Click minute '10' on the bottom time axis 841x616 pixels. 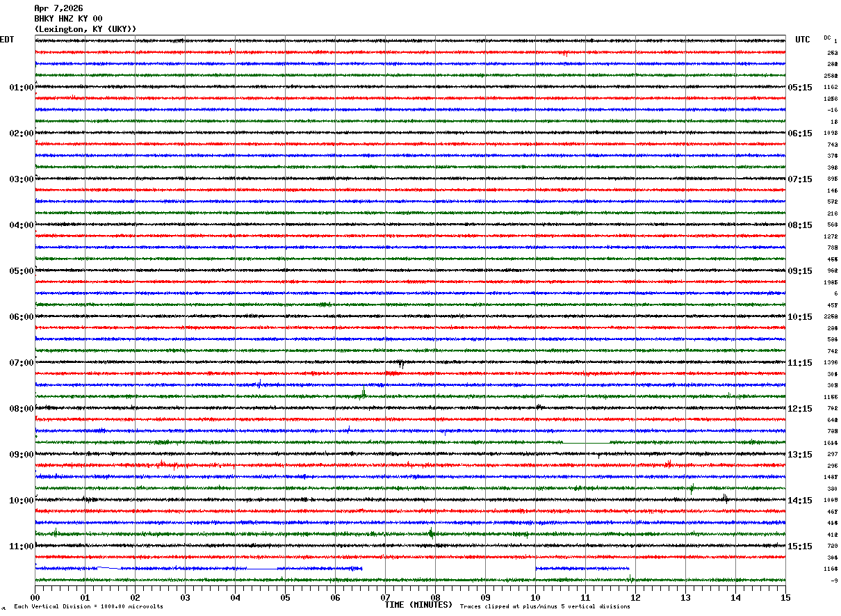535,597
